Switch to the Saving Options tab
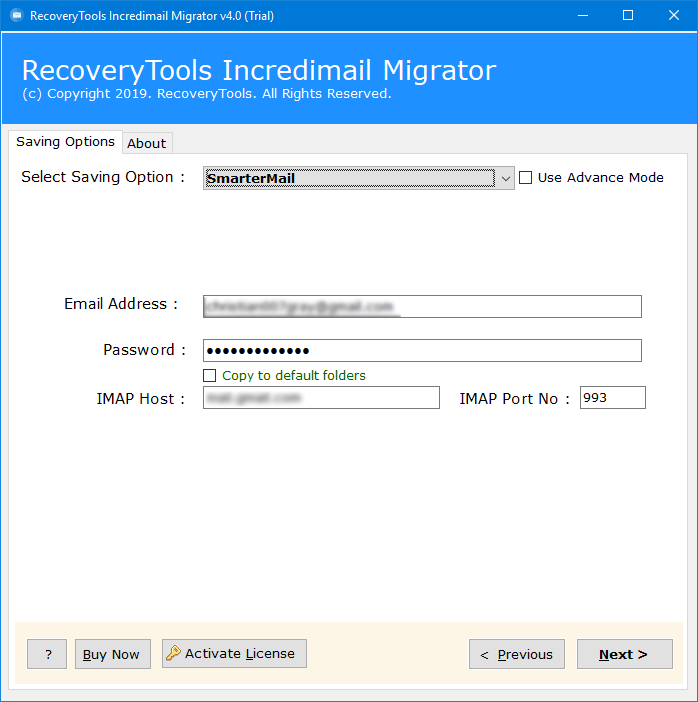This screenshot has height=702, width=698. [65, 142]
